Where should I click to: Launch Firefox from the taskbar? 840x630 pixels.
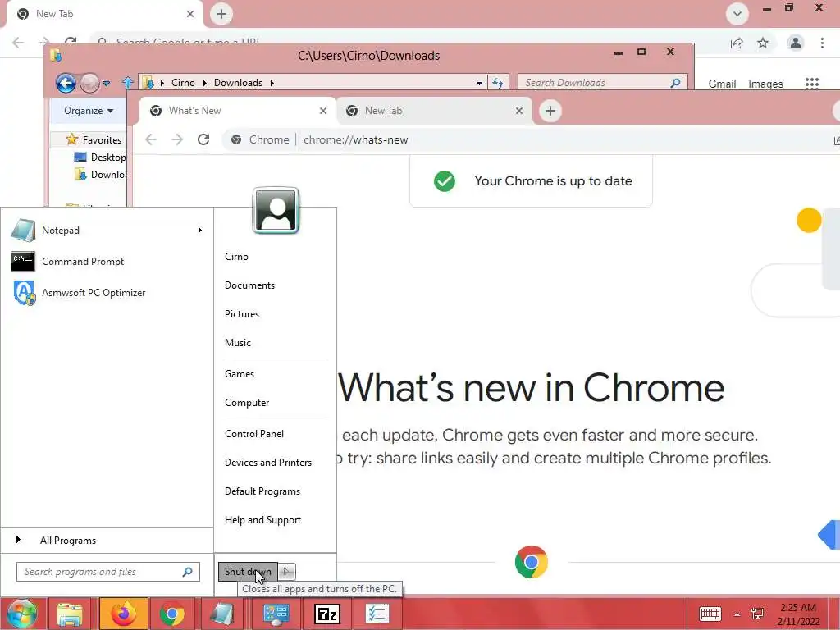(x=123, y=614)
